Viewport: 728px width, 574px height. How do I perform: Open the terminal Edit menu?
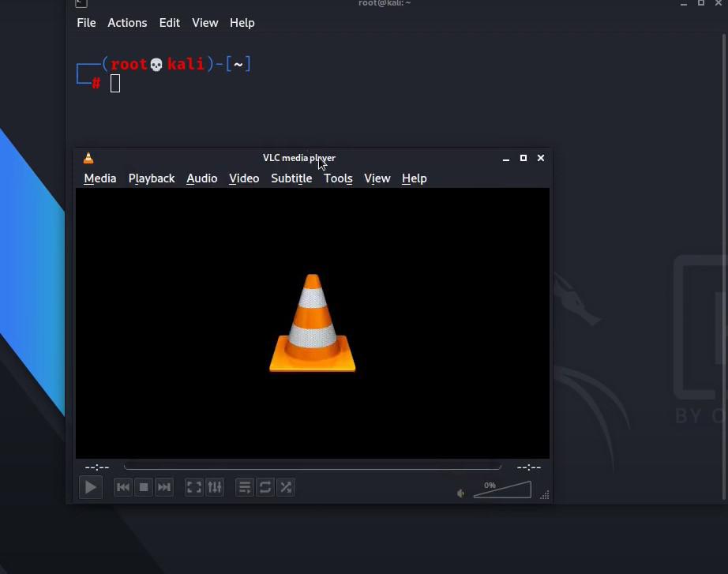tap(170, 23)
